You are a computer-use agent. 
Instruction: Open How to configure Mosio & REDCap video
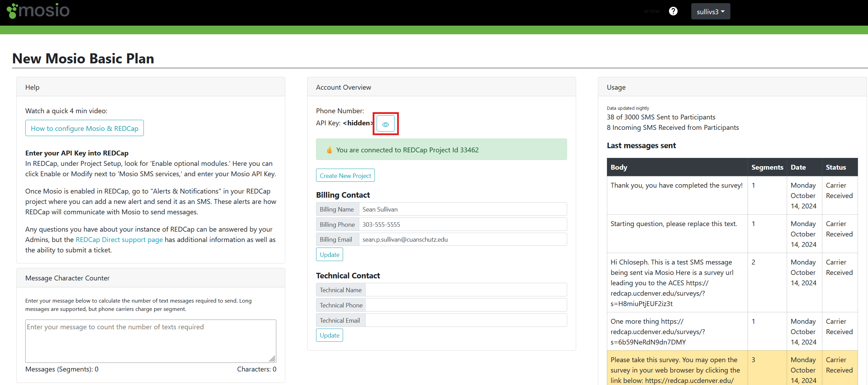tap(84, 128)
